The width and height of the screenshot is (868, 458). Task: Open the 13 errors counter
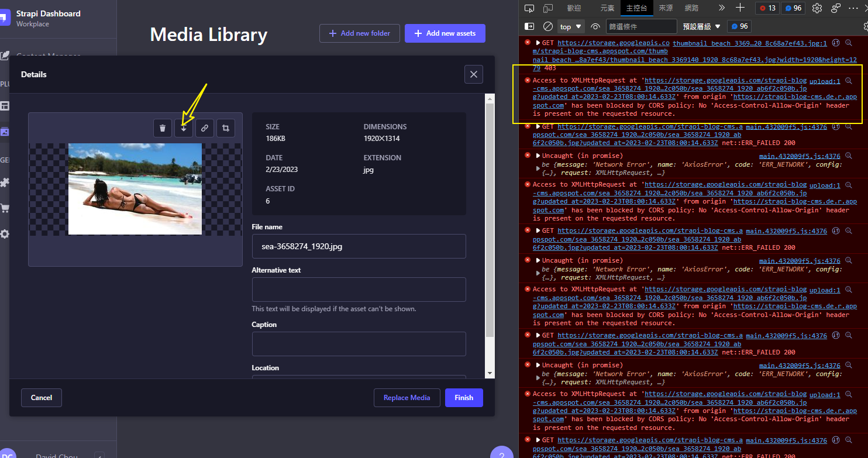coord(767,8)
